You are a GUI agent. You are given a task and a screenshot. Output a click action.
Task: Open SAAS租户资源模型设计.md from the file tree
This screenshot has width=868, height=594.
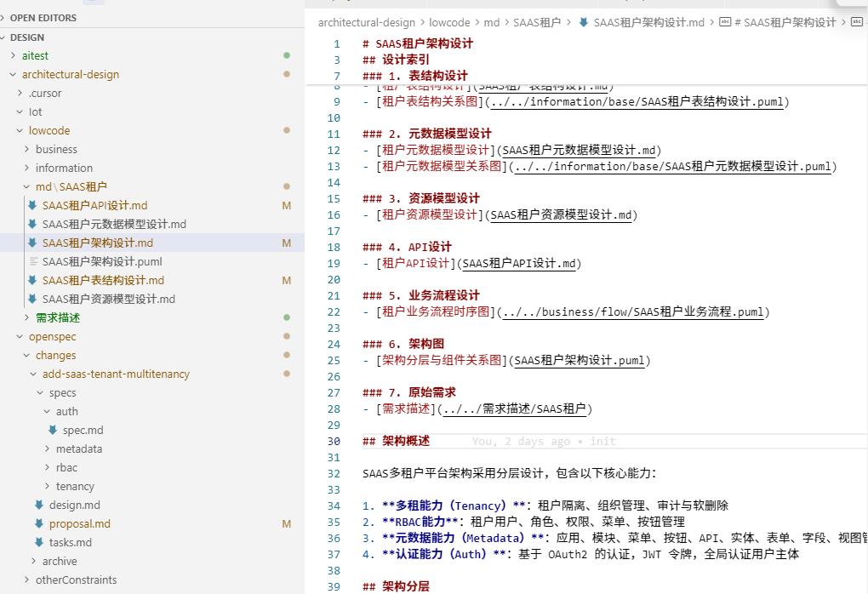108,299
